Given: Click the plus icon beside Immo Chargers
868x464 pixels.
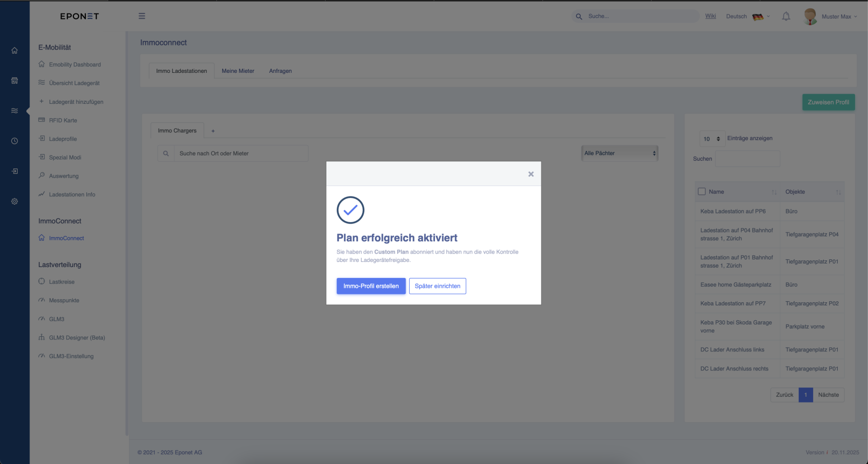Looking at the screenshot, I should (213, 131).
